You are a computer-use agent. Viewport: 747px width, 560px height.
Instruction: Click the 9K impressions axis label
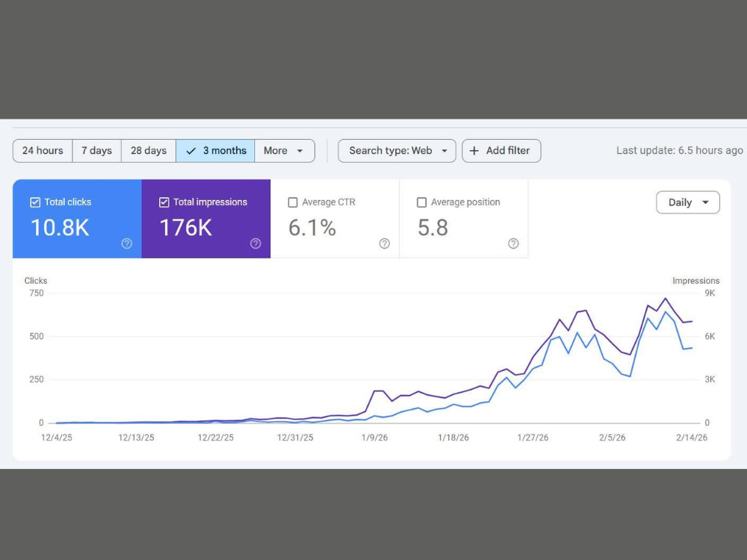pyautogui.click(x=710, y=293)
